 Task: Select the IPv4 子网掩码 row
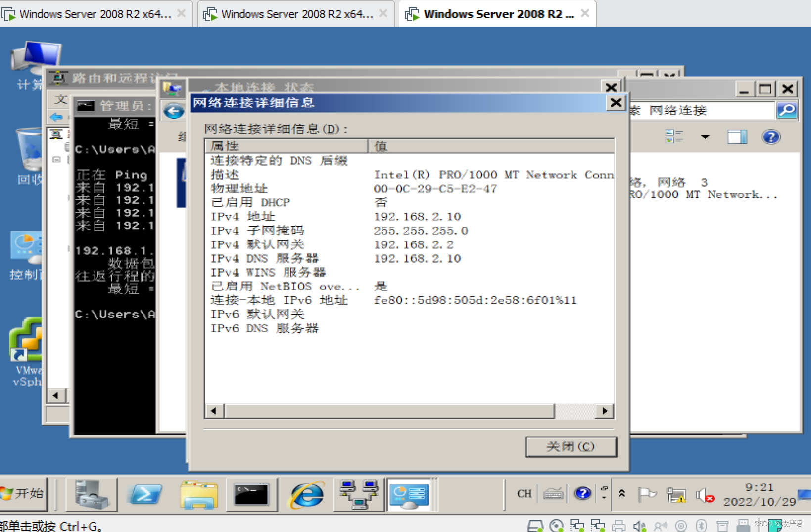pos(410,231)
